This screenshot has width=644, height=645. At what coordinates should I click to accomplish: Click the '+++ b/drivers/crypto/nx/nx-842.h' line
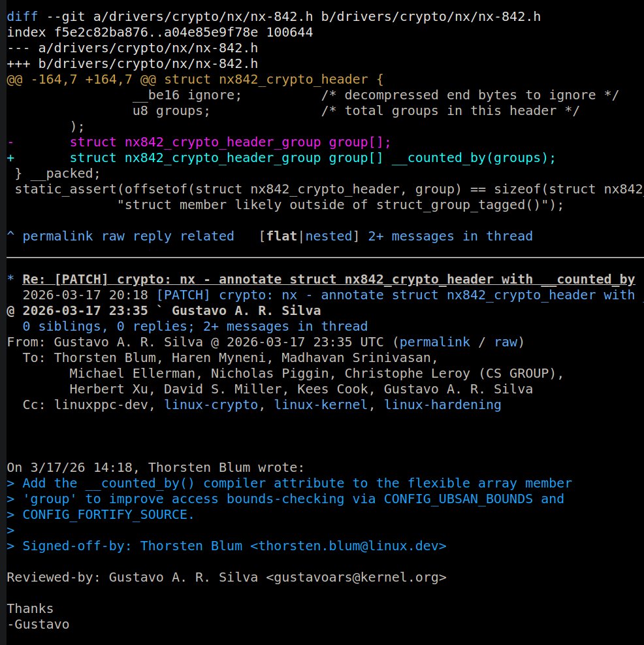click(133, 64)
